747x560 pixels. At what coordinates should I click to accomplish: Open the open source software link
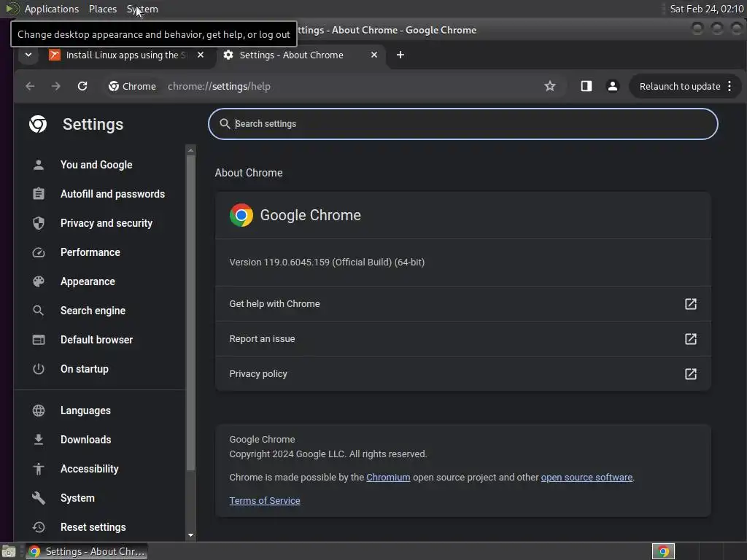[x=587, y=477]
